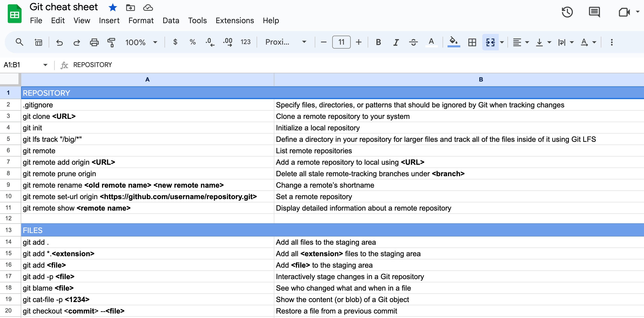The height and width of the screenshot is (318, 644).
Task: Open the text color picker
Action: 431,42
